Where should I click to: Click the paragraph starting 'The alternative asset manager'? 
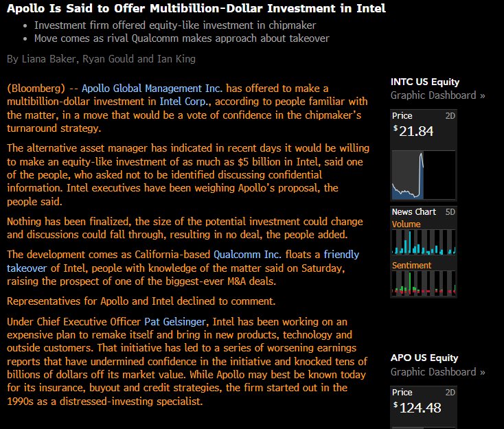[188, 175]
